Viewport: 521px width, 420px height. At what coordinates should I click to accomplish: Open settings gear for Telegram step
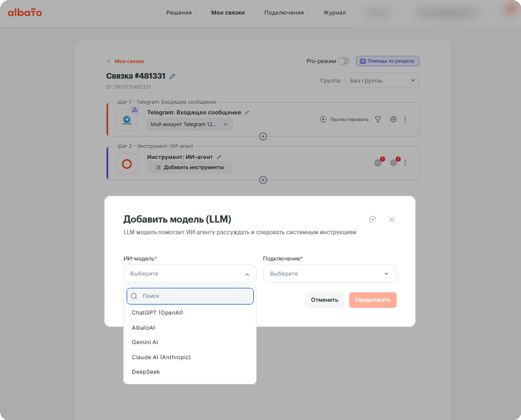[393, 119]
